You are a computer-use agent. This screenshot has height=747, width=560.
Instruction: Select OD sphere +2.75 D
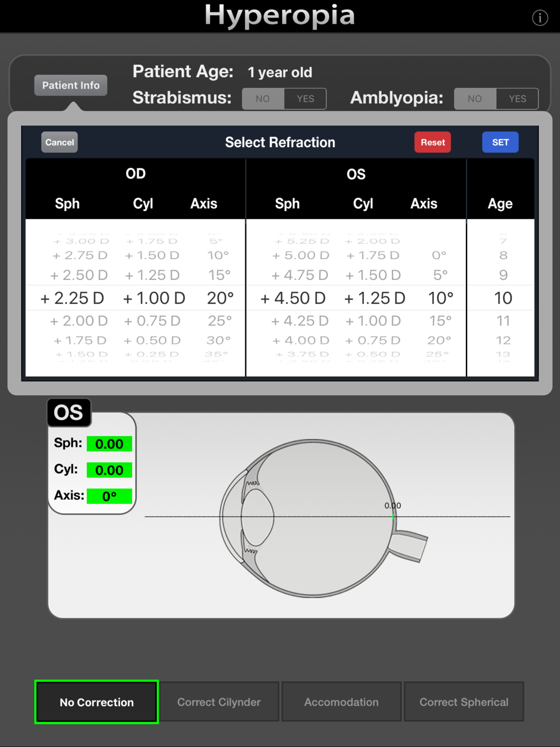coord(80,255)
